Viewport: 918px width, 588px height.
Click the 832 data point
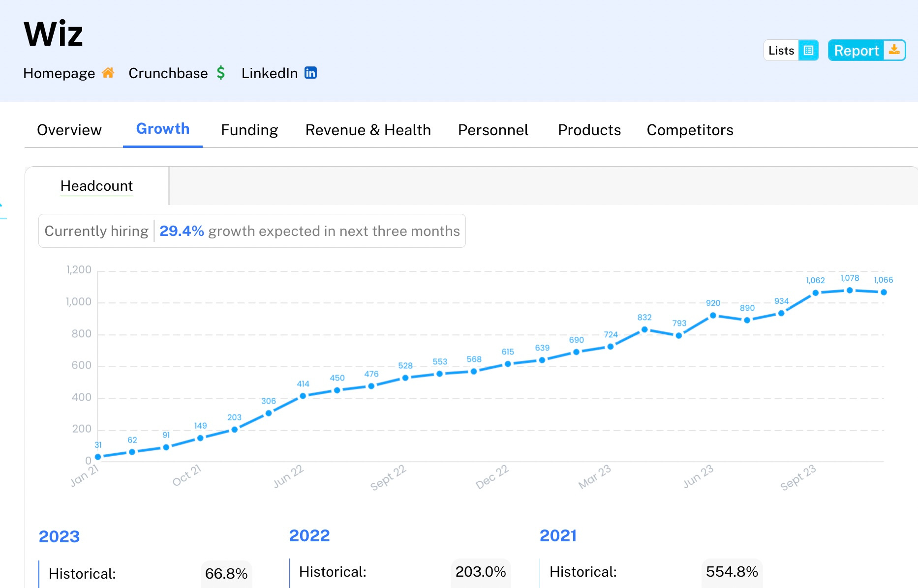click(x=644, y=329)
